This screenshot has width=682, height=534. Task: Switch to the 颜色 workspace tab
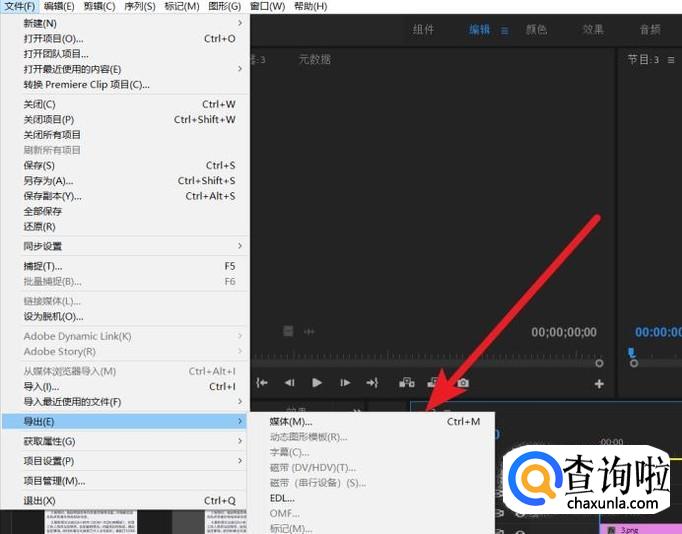coord(536,30)
